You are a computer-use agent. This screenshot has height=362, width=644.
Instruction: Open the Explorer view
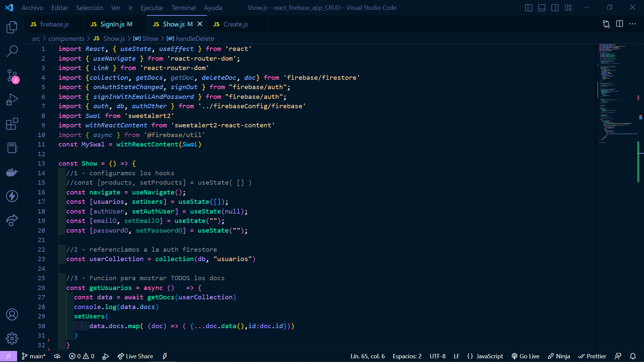coord(12,27)
